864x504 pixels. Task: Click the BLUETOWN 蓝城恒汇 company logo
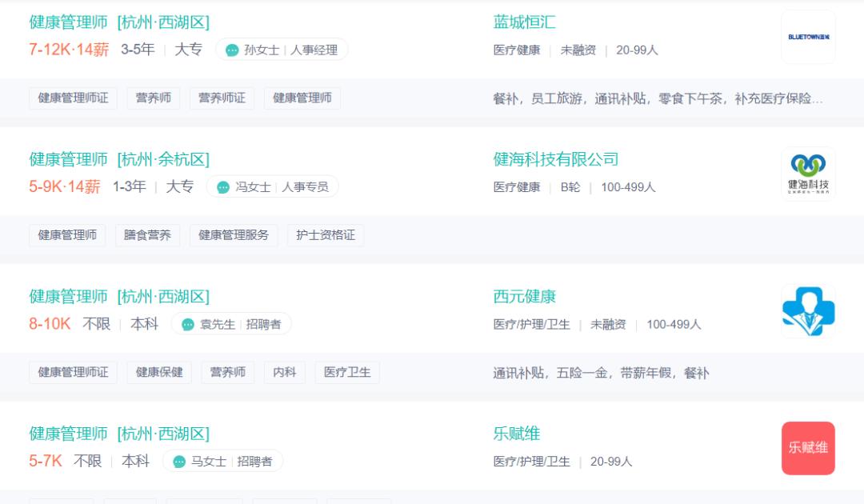[x=808, y=37]
